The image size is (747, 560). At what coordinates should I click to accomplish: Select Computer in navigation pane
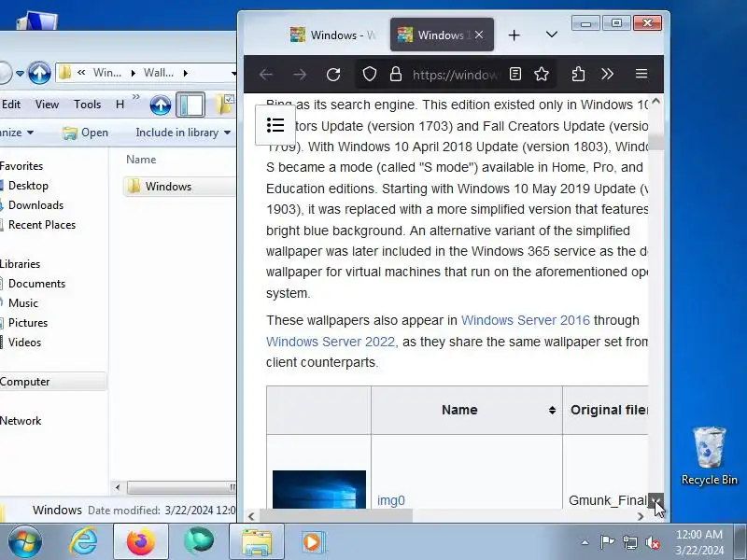(25, 382)
